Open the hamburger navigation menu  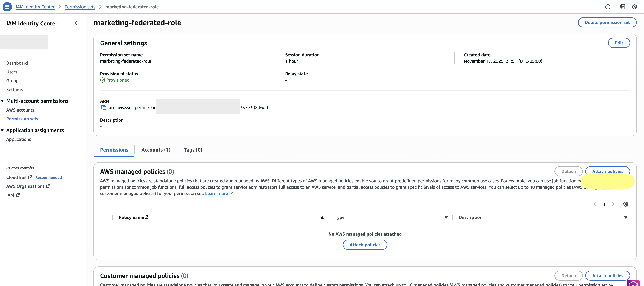pyautogui.click(x=7, y=7)
